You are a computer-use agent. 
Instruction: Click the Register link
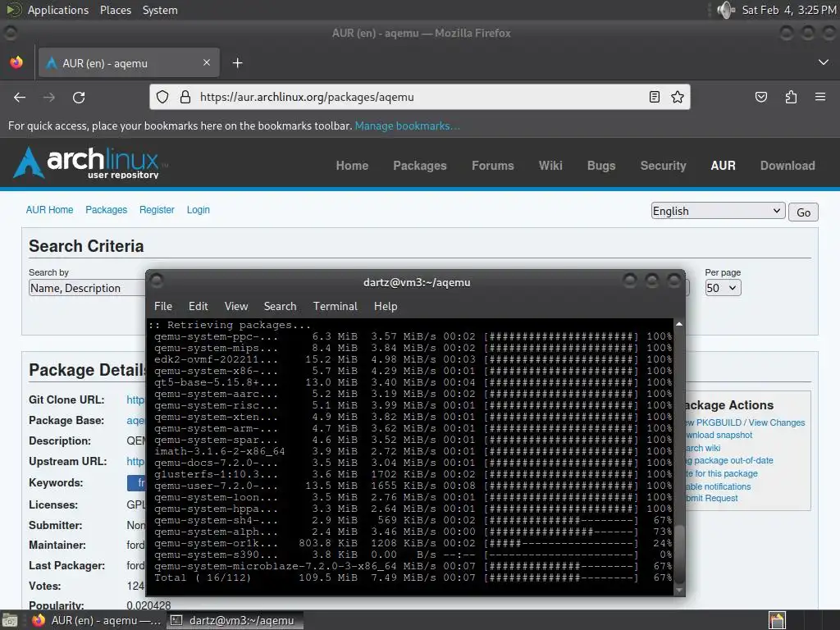[x=157, y=209]
